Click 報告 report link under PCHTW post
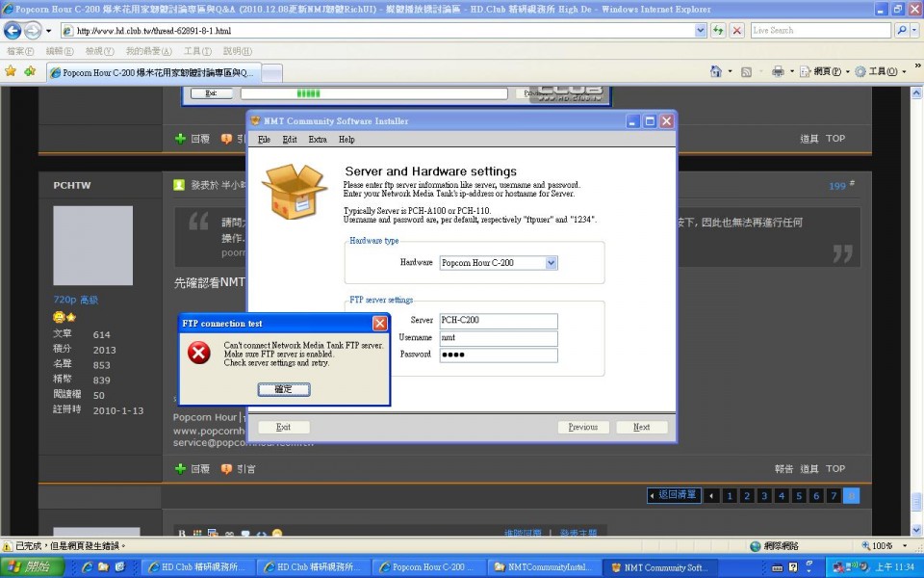 [783, 469]
